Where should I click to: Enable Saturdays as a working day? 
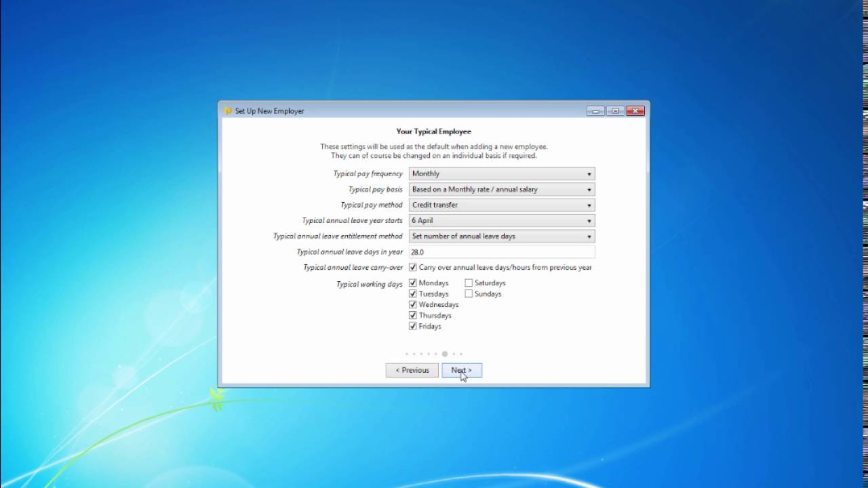[469, 283]
